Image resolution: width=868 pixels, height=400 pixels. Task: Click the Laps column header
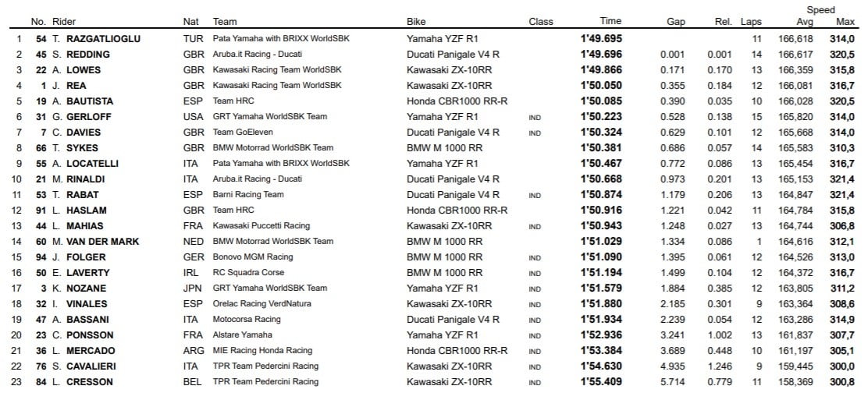(x=751, y=22)
